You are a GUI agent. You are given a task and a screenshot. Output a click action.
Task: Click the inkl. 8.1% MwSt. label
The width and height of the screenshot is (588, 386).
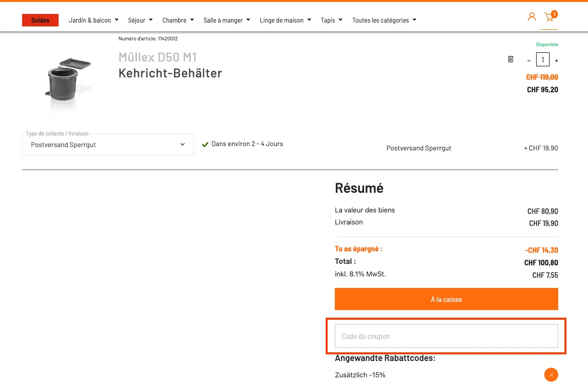(360, 274)
